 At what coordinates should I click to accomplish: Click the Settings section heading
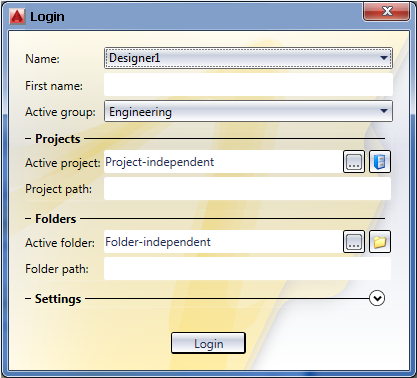58,299
